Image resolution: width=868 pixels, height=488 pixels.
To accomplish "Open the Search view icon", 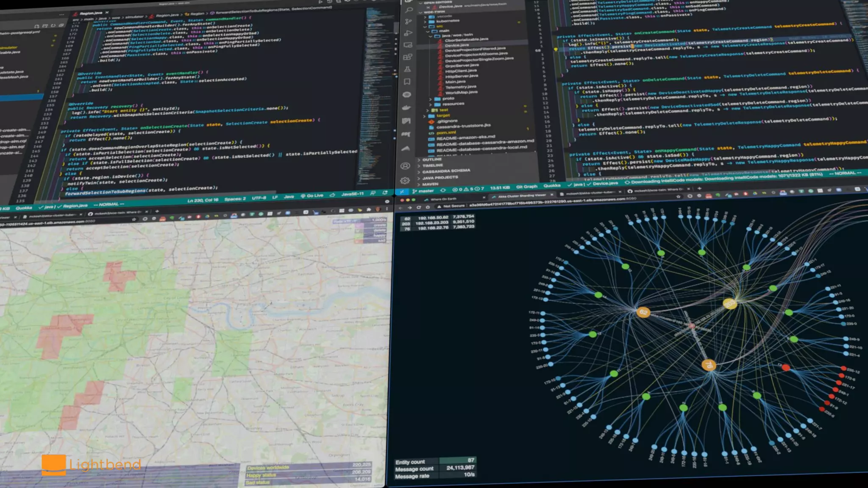I will [x=409, y=10].
